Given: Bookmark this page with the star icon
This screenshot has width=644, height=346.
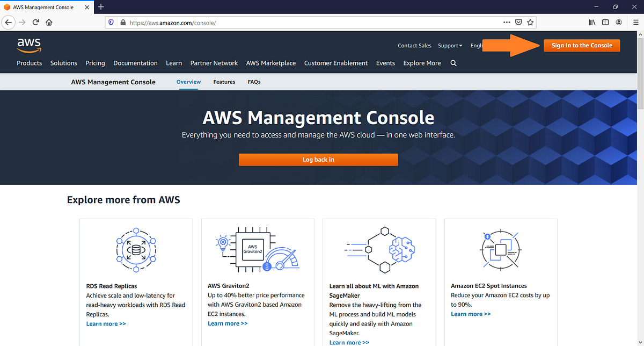Looking at the screenshot, I should pos(530,23).
